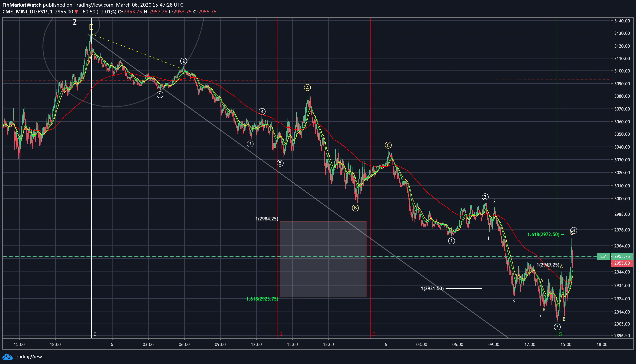Screen dimensions: 636x364
Task: Click the 2905.00 price axis label
Action: point(622,324)
